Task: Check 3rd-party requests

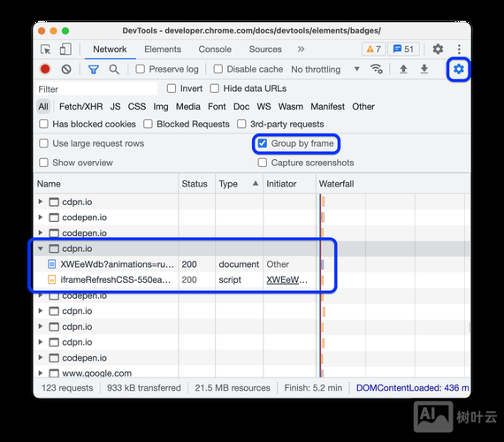Action: [x=241, y=124]
